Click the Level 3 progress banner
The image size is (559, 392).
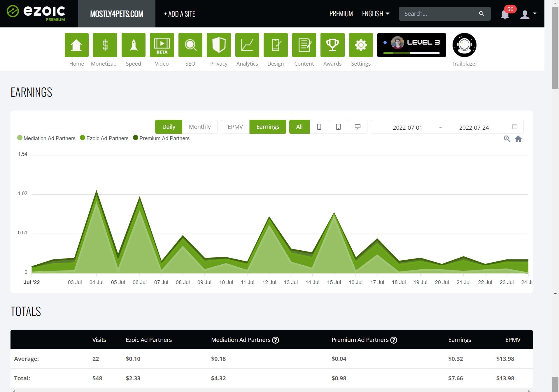pyautogui.click(x=411, y=45)
